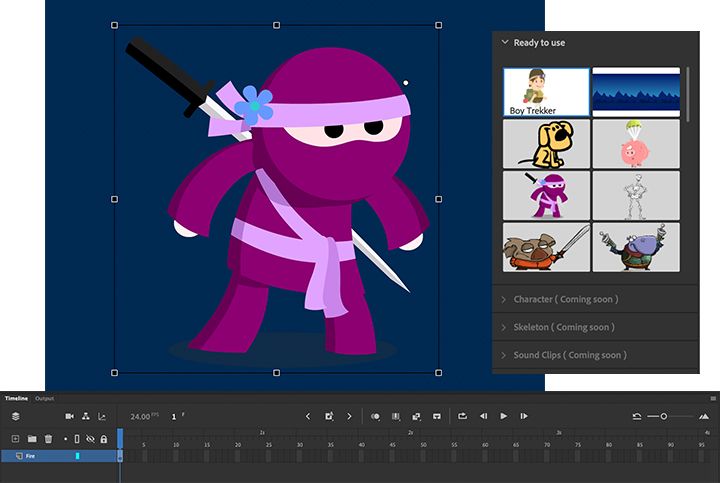Click the loop playback icon
The width and height of the screenshot is (720, 483).
pyautogui.click(x=463, y=416)
